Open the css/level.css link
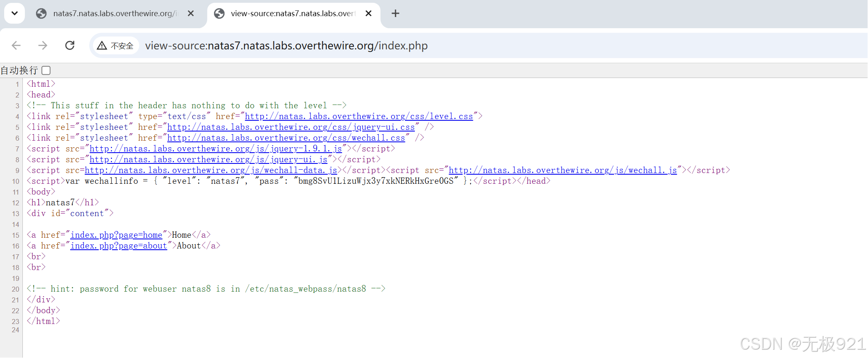The width and height of the screenshot is (868, 358). click(x=359, y=117)
